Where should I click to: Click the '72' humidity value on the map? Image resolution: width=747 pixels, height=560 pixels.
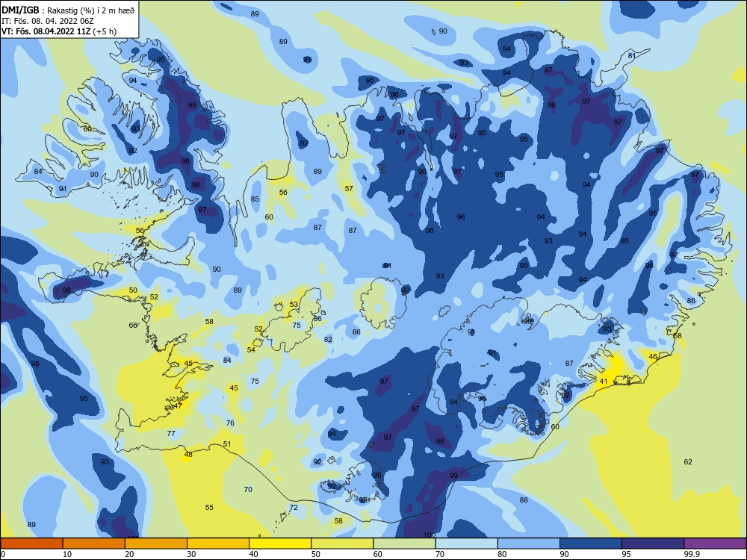[294, 508]
